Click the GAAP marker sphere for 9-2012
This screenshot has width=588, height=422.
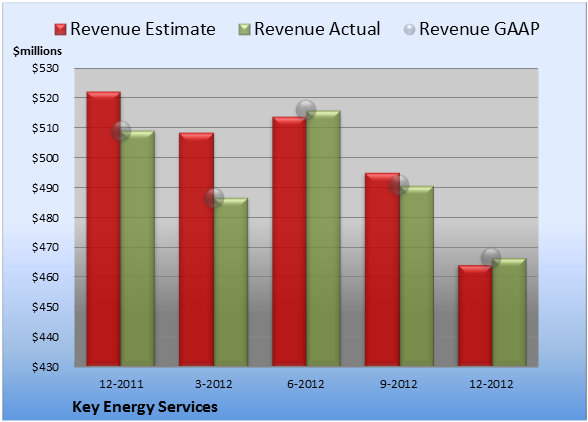[x=399, y=185]
